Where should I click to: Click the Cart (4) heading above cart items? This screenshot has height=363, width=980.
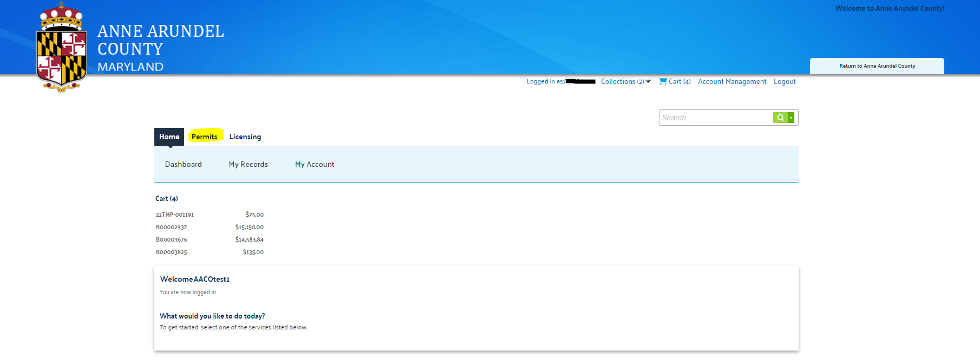[167, 198]
